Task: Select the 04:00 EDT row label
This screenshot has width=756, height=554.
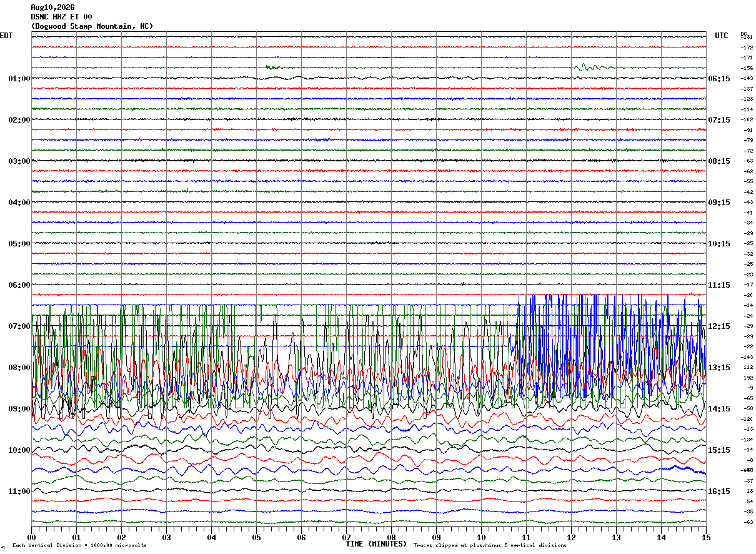Action: (19, 203)
